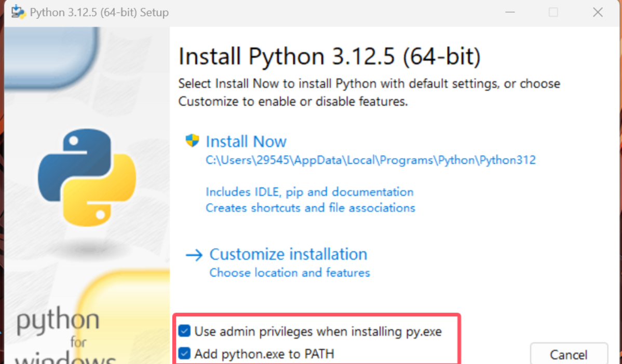Image resolution: width=622 pixels, height=364 pixels.
Task: Click the arrow icon beside Customize installation
Action: point(194,255)
